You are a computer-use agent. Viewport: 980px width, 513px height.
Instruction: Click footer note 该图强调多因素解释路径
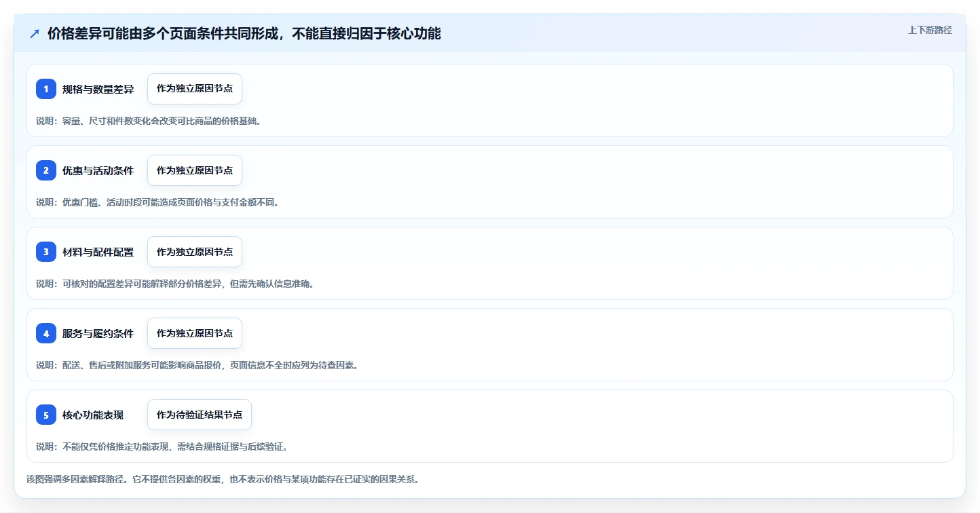223,479
